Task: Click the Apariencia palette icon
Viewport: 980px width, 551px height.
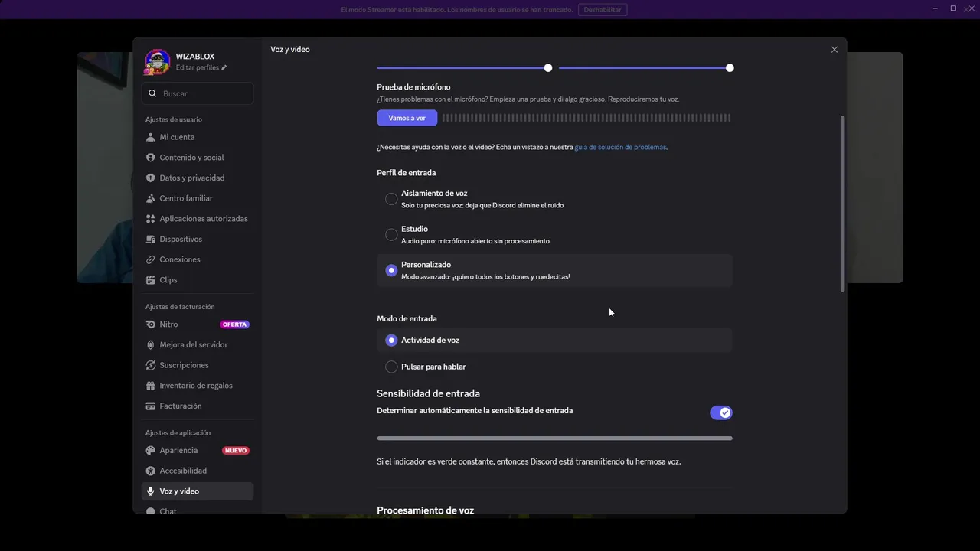Action: (151, 451)
